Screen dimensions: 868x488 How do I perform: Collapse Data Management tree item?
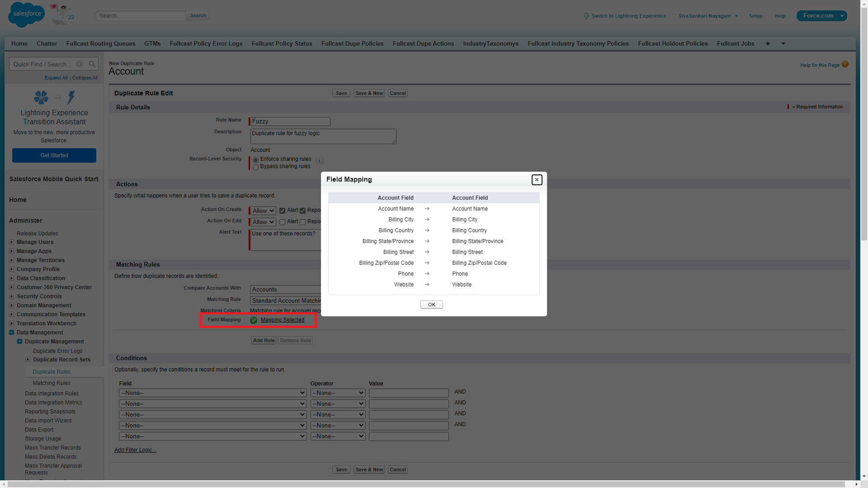[x=12, y=333]
